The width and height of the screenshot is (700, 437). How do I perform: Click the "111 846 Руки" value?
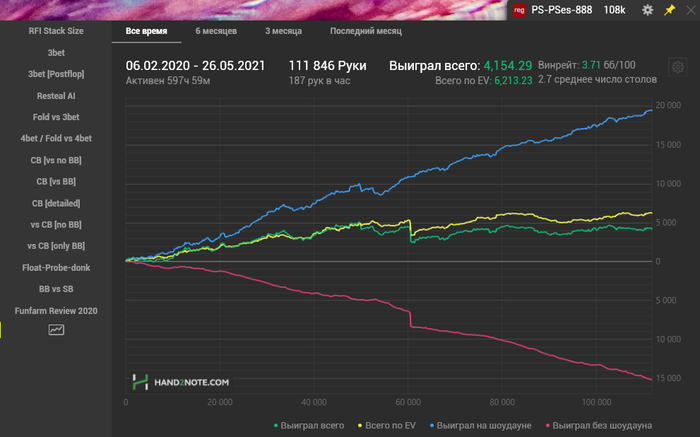327,66
